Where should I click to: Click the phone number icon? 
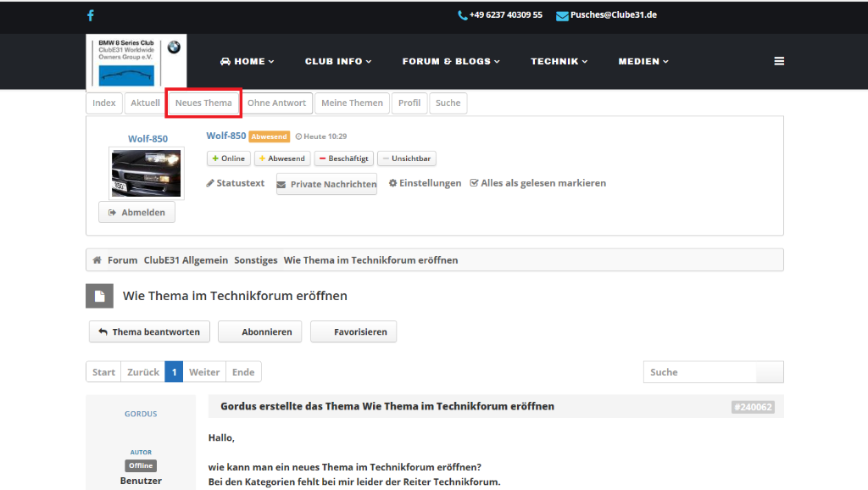point(462,15)
